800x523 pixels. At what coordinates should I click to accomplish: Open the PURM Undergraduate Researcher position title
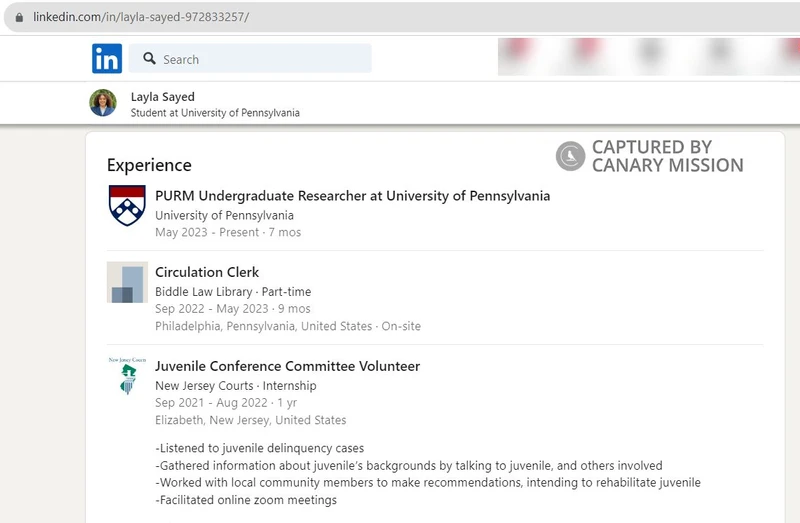(353, 196)
